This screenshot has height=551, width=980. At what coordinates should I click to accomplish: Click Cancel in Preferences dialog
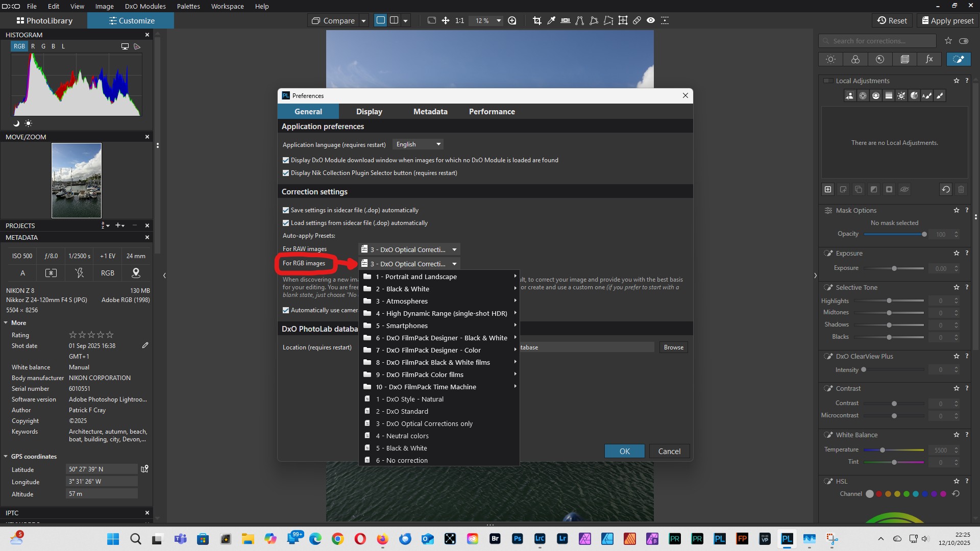(x=669, y=452)
